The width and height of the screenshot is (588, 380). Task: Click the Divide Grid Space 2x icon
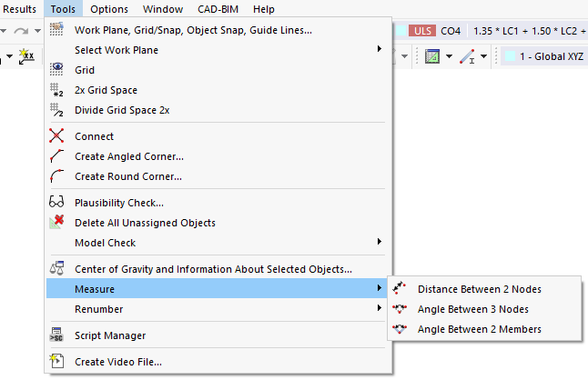pyautogui.click(x=56, y=110)
